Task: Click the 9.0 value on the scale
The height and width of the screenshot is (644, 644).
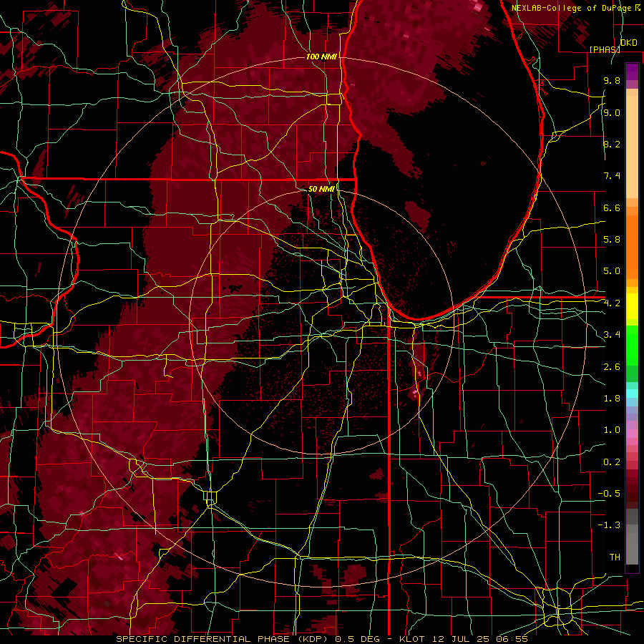Action: pyautogui.click(x=612, y=112)
